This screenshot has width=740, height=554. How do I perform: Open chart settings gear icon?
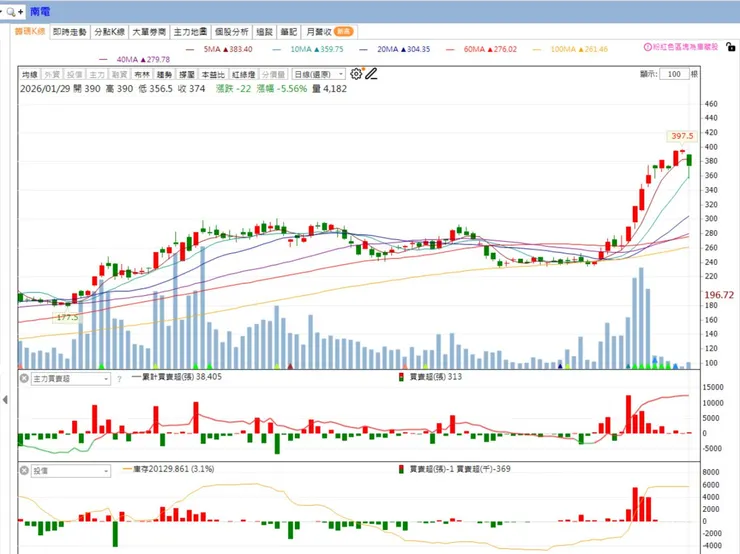[356, 74]
